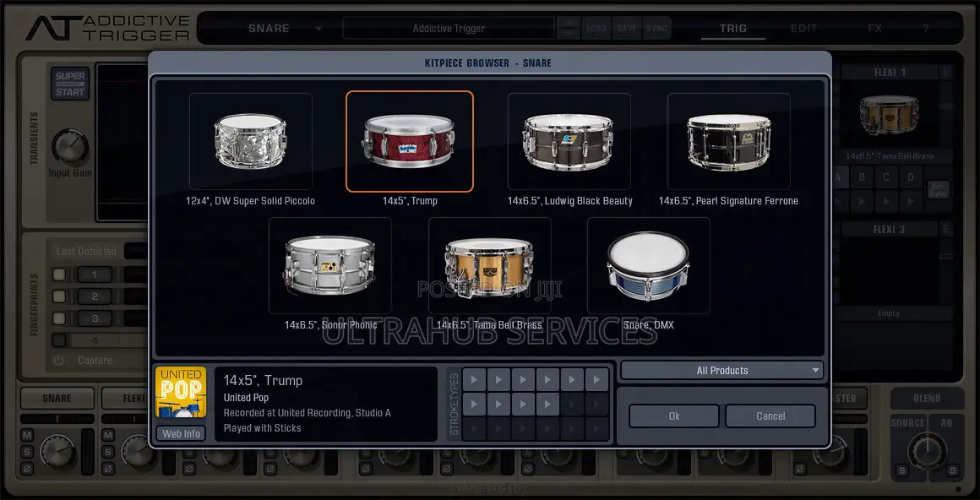Mute the SNARE channel with M button
The image size is (980, 500).
click(x=27, y=435)
